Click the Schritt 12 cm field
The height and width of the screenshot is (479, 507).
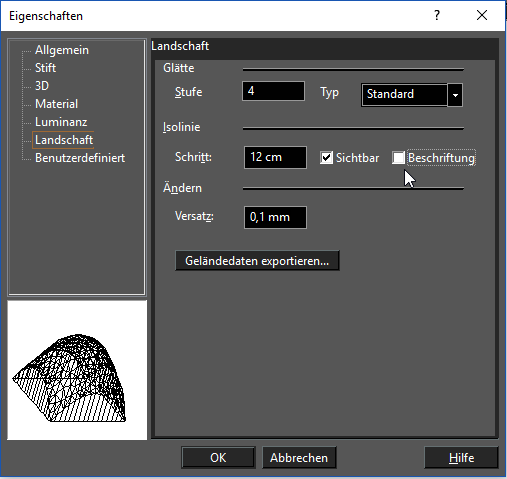click(275, 157)
